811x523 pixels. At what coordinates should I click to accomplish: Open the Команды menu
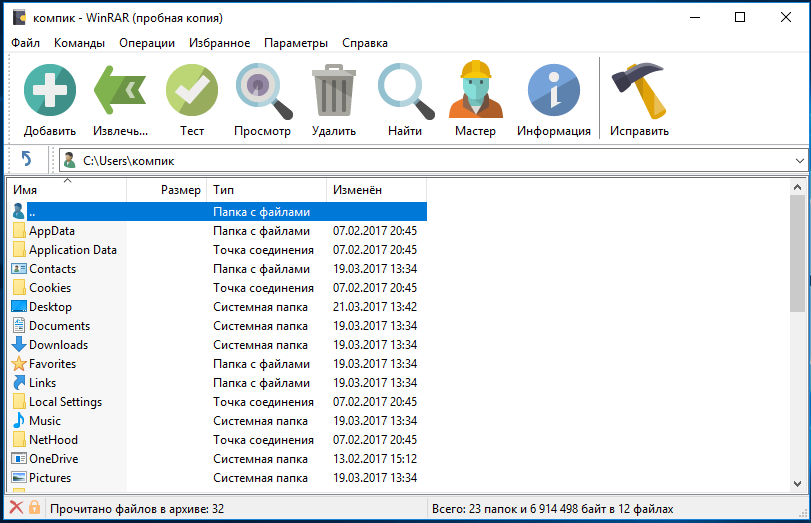click(79, 43)
